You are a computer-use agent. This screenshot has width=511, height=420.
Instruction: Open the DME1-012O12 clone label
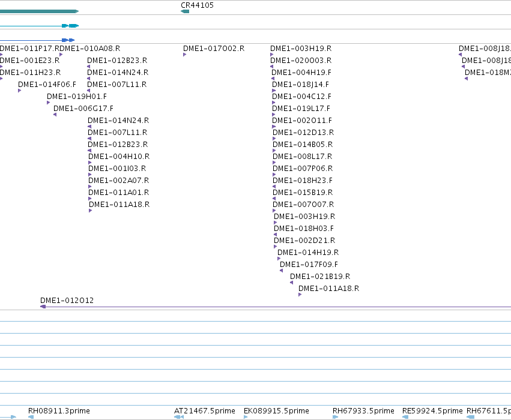[67, 301]
